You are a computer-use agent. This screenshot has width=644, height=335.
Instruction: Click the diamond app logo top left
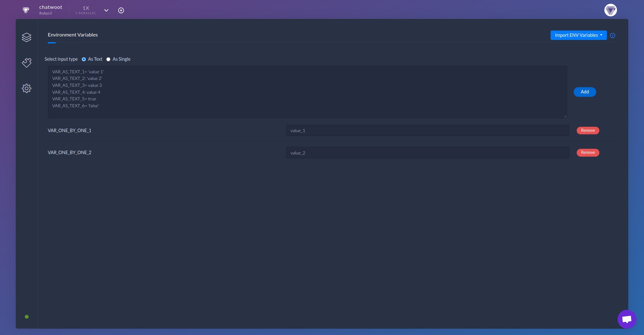26,10
